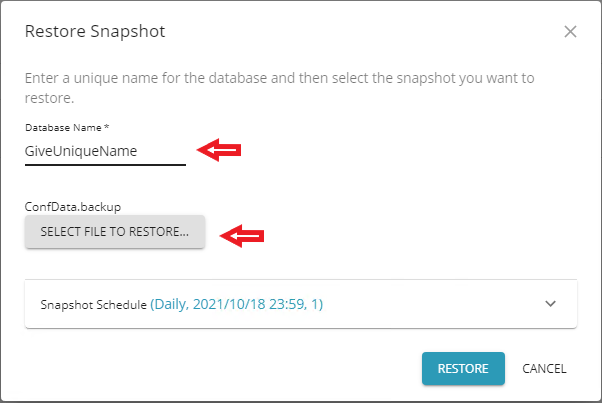Click the teal Restore button
The width and height of the screenshot is (602, 403).
(463, 368)
